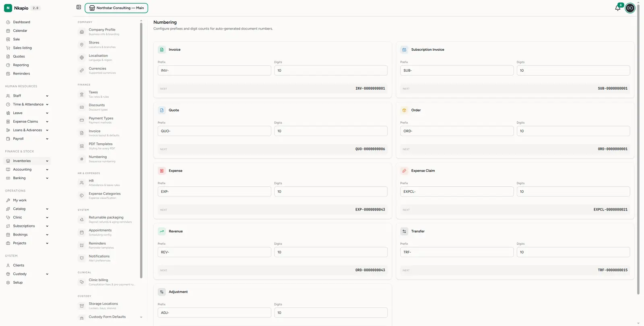This screenshot has height=326, width=644.
Task: Open the Northstar Consulting store selector
Action: 116,8
